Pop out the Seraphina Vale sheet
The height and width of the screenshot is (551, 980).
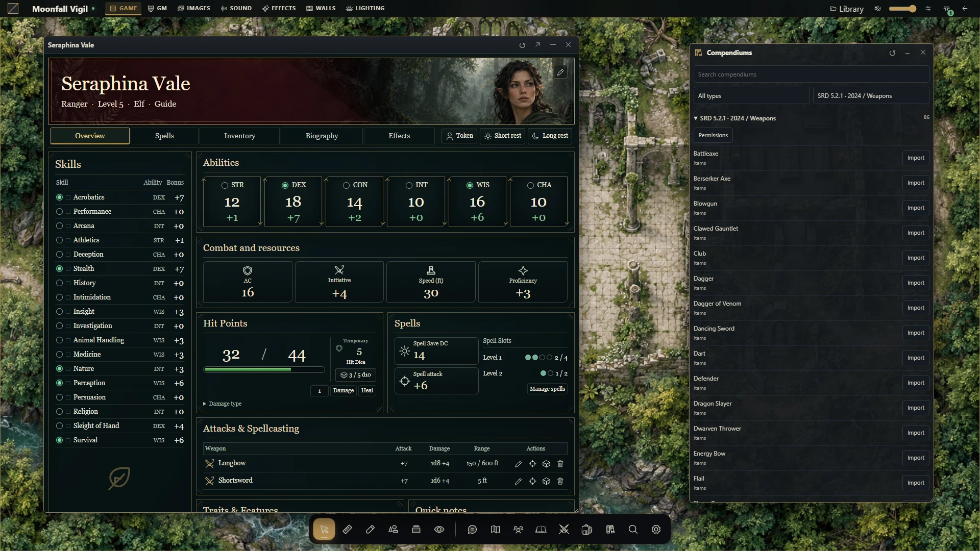click(x=537, y=45)
